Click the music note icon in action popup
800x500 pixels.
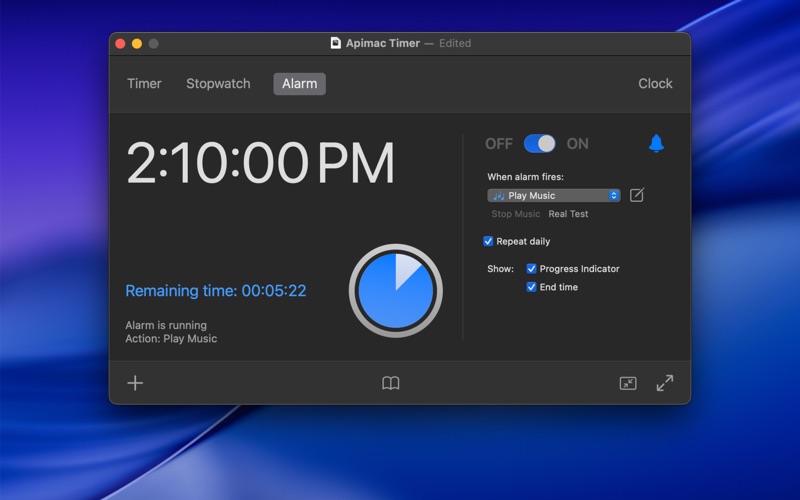499,196
